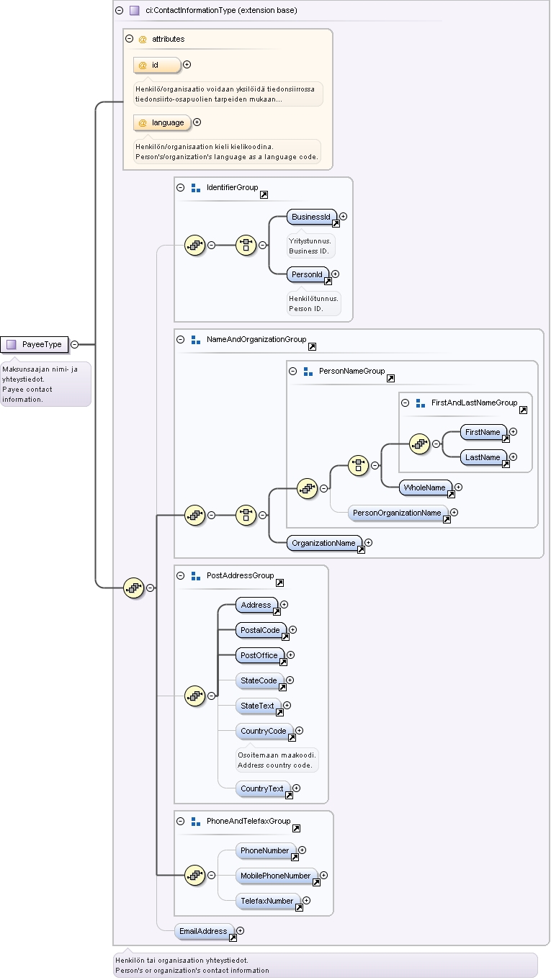Click the choice compositor icon in IdentifierGroup
The width and height of the screenshot is (551, 980).
click(x=246, y=245)
